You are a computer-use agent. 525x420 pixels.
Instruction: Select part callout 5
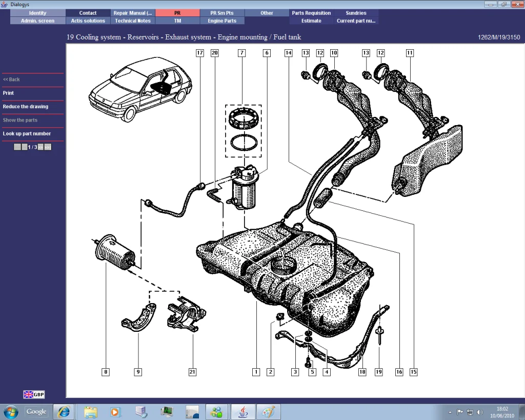point(312,372)
